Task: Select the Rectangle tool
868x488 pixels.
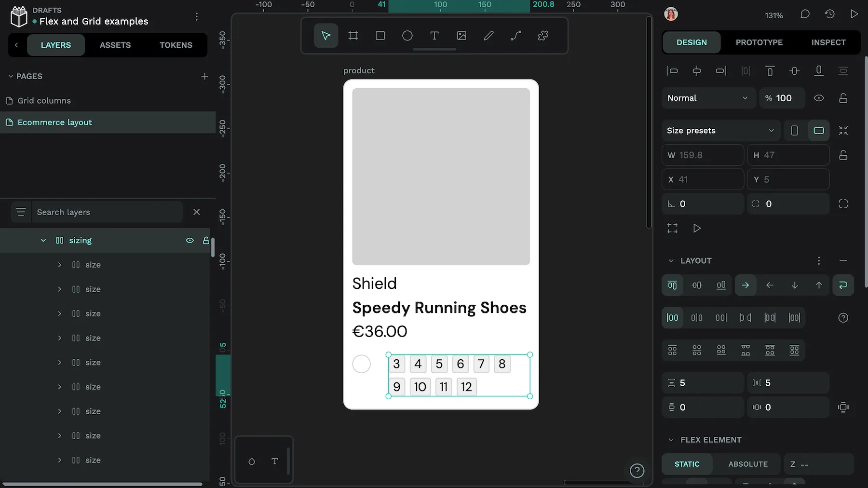Action: point(380,36)
